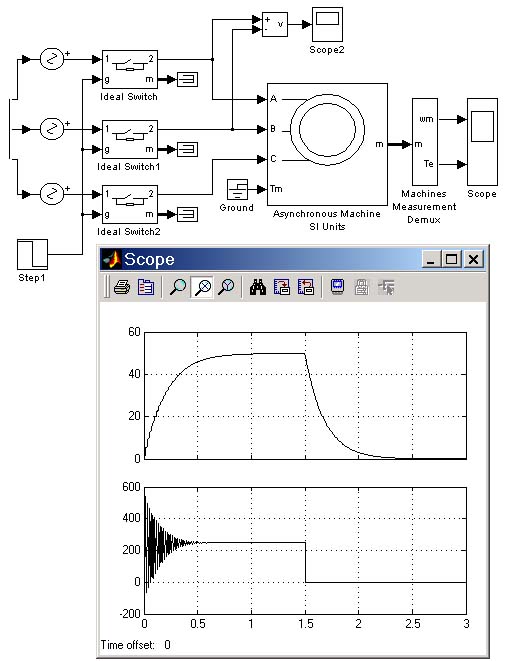Select the Step1 source block
The image size is (505, 661).
click(32, 254)
